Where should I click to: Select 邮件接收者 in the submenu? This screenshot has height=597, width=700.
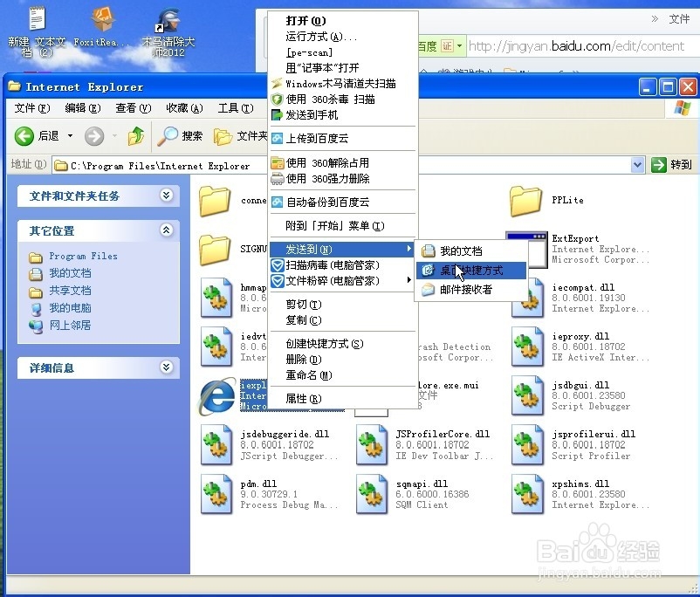[x=471, y=290]
